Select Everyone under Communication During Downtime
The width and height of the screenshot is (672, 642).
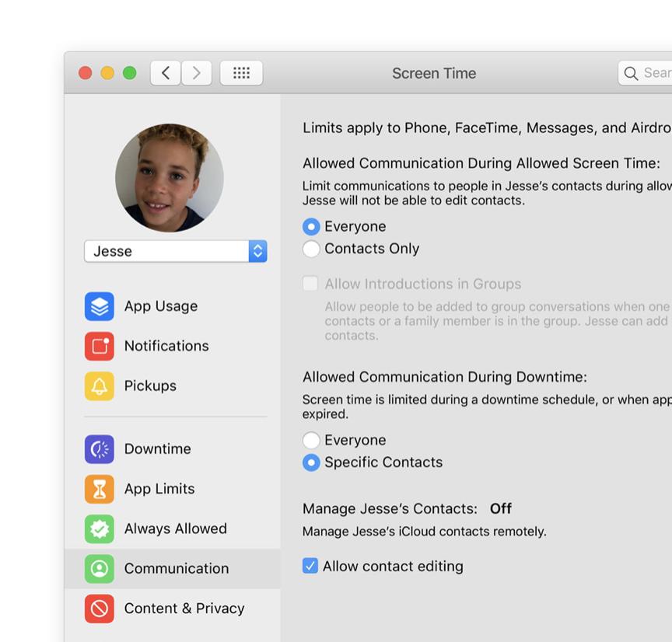[x=311, y=440]
